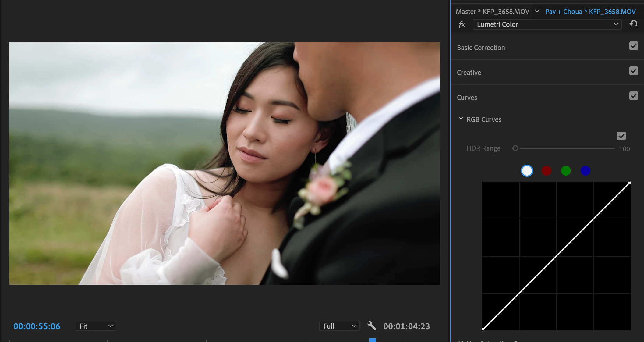Image resolution: width=644 pixels, height=342 pixels.
Task: Open the Lumetri Color effect dropdown
Action: [547, 24]
